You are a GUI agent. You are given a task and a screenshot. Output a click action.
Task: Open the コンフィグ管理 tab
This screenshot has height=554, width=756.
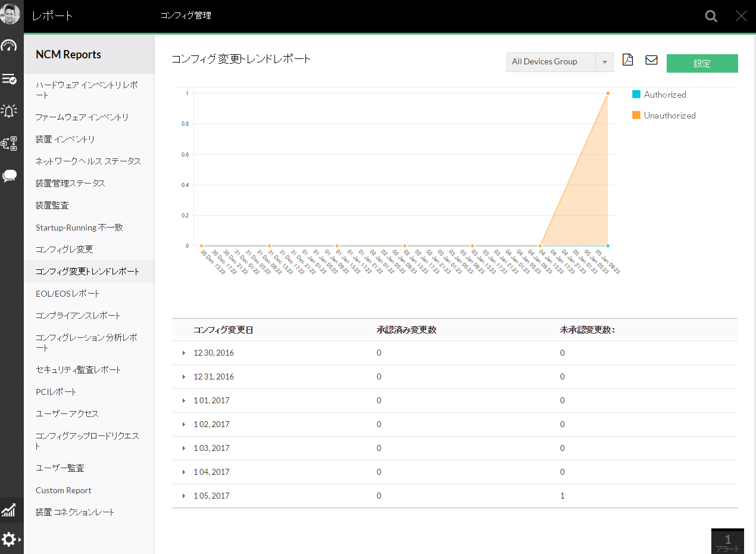(186, 15)
